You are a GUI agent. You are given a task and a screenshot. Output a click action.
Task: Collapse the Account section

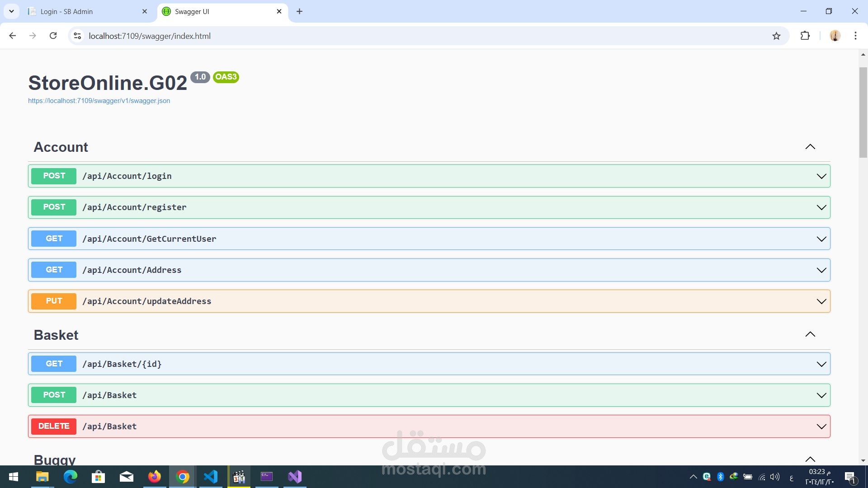click(810, 147)
